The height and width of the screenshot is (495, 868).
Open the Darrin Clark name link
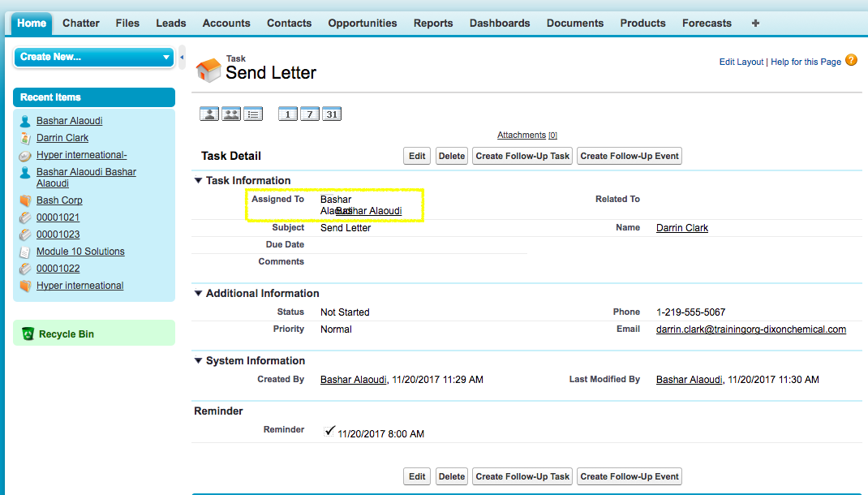pos(681,228)
